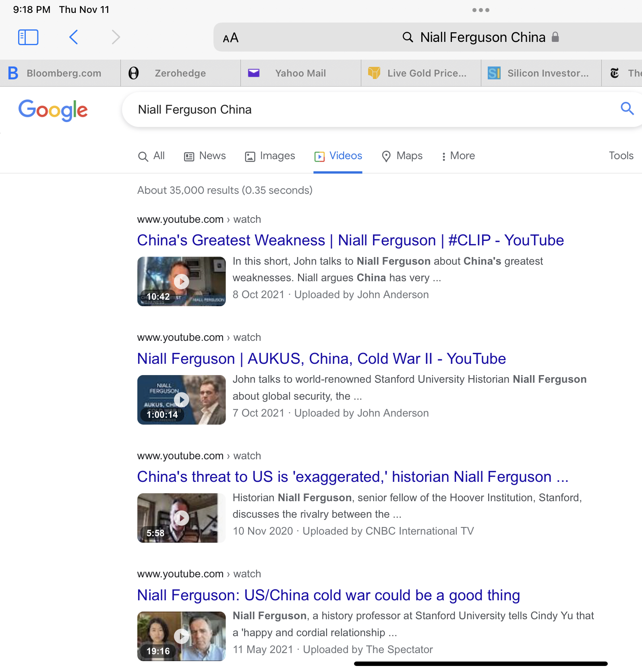Select the Maps results tab

[x=402, y=156]
